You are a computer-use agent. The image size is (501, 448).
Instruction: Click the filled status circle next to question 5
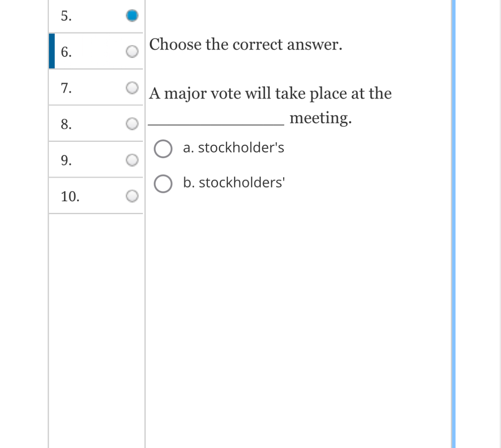(x=132, y=16)
